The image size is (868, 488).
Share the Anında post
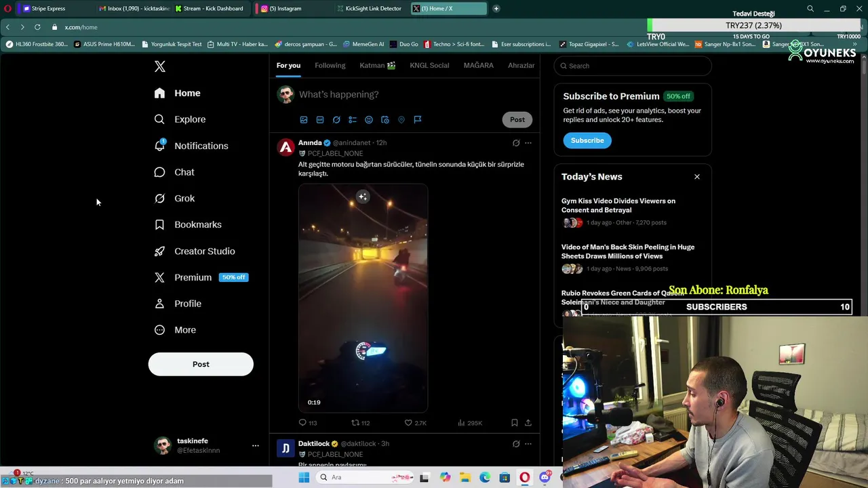point(528,423)
